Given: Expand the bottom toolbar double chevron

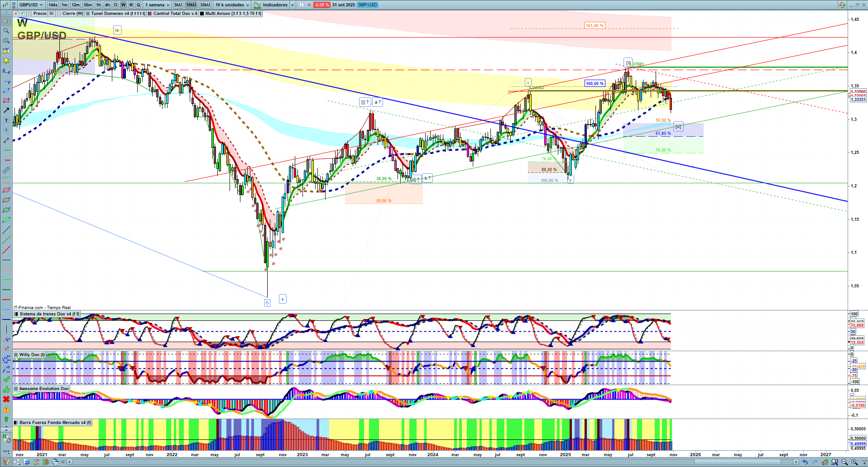Looking at the screenshot, I should pos(63,462).
